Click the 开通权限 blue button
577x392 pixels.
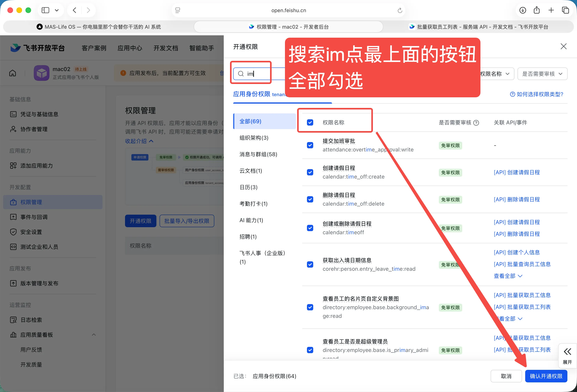tap(141, 221)
